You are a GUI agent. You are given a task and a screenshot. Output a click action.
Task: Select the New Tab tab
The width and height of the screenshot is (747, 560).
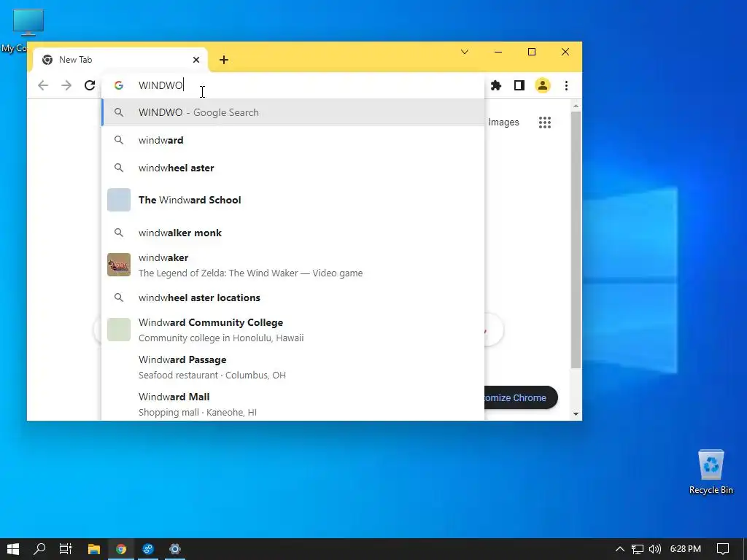pos(120,60)
